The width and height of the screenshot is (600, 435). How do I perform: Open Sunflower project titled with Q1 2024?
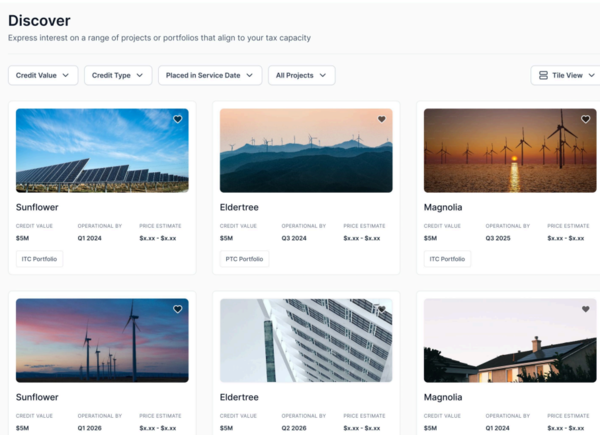click(37, 207)
